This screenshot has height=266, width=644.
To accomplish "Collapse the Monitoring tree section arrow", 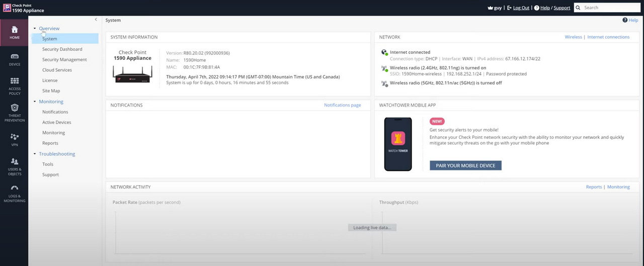I will click(x=34, y=102).
